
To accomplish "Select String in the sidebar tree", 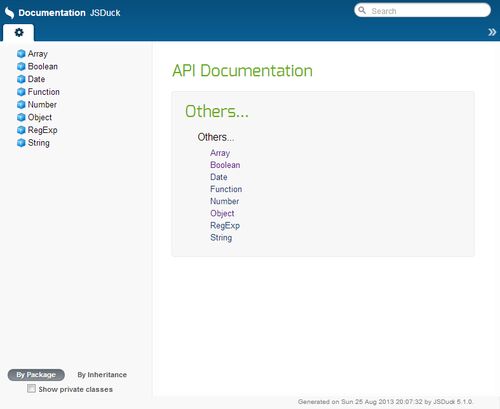I will pyautogui.click(x=39, y=143).
